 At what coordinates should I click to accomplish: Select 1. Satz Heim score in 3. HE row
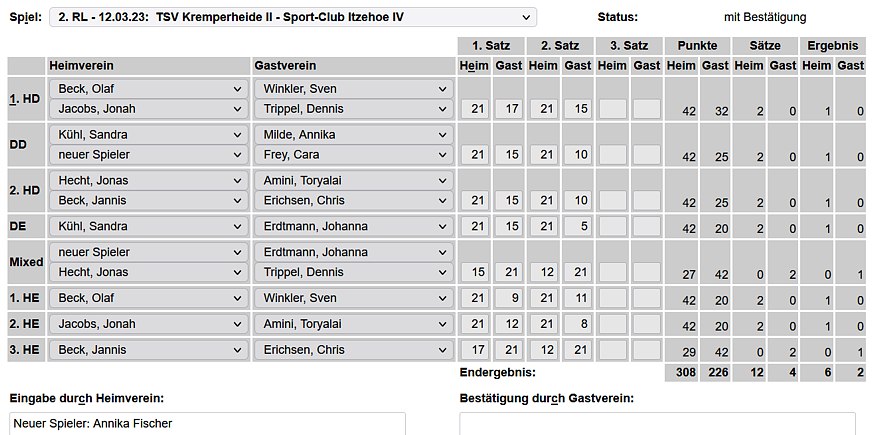[476, 350]
